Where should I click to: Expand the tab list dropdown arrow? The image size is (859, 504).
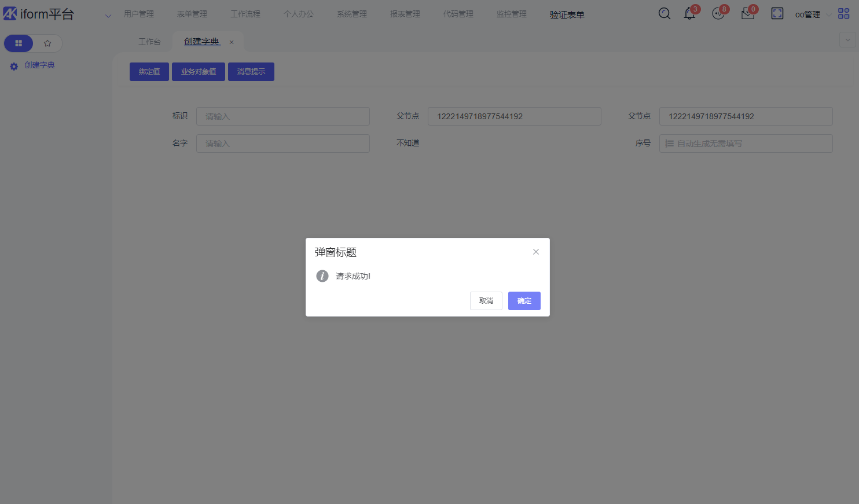coord(847,40)
